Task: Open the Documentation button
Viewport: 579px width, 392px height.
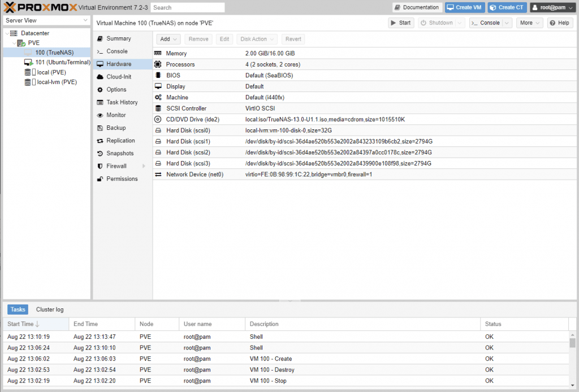Action: click(417, 7)
